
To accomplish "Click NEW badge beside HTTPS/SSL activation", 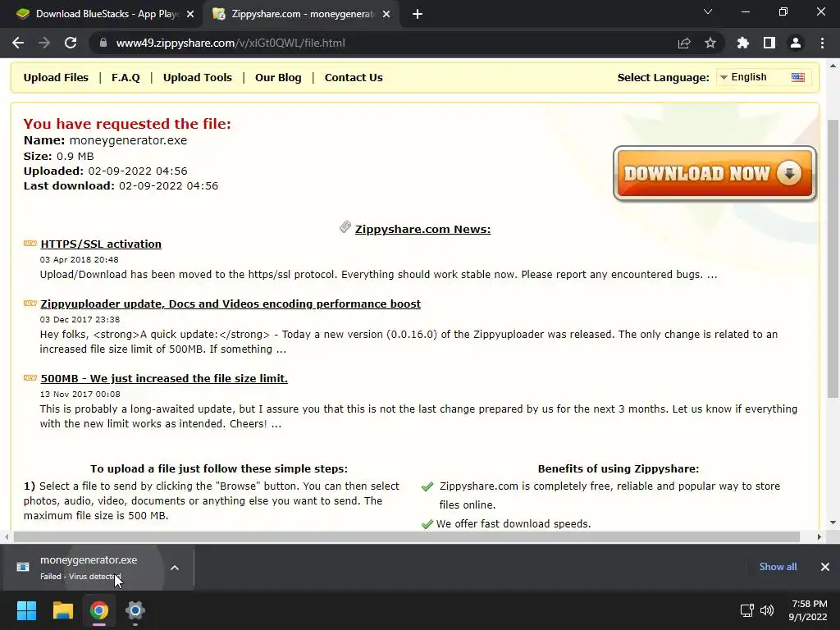I will [30, 243].
